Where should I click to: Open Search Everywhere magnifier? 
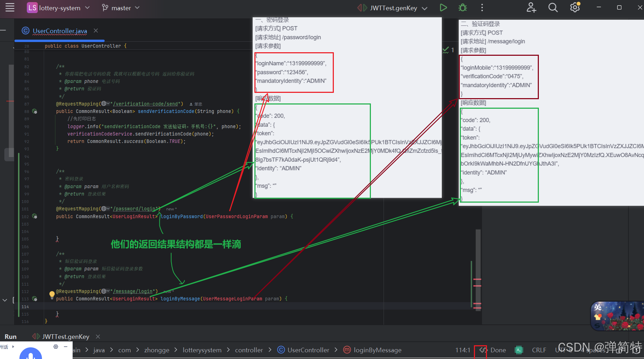click(553, 7)
